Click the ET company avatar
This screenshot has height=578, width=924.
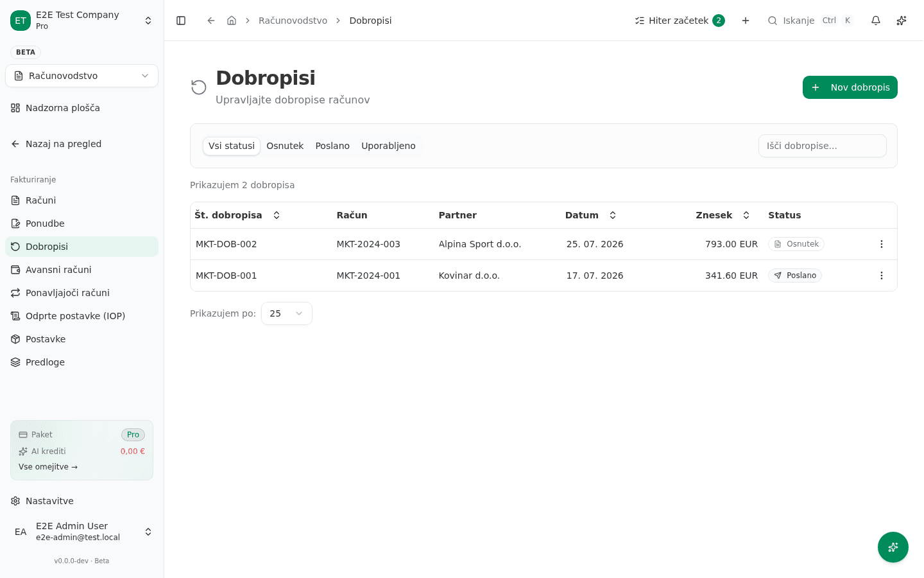pyautogui.click(x=21, y=21)
